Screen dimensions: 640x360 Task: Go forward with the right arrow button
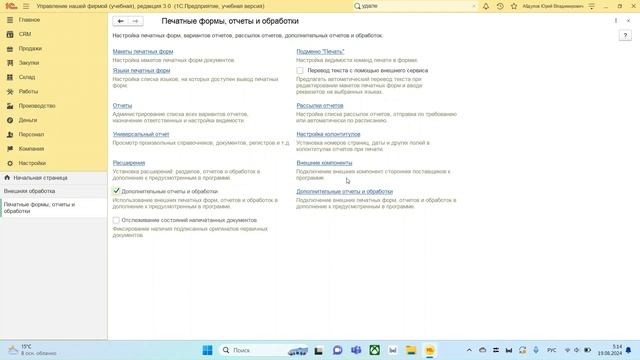135,21
